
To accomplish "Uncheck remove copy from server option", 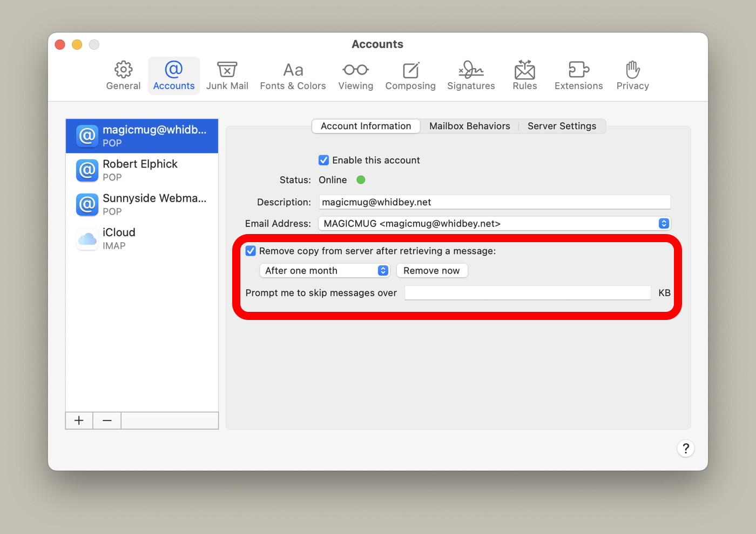I will 251,251.
